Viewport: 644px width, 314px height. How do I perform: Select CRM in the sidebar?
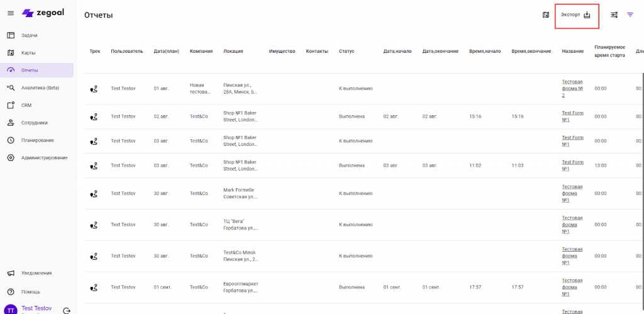coord(26,105)
